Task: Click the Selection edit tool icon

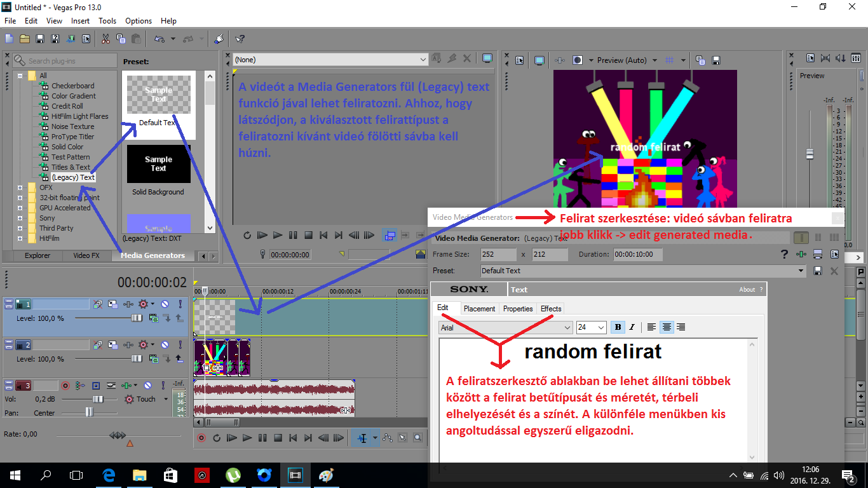Action: 403,438
